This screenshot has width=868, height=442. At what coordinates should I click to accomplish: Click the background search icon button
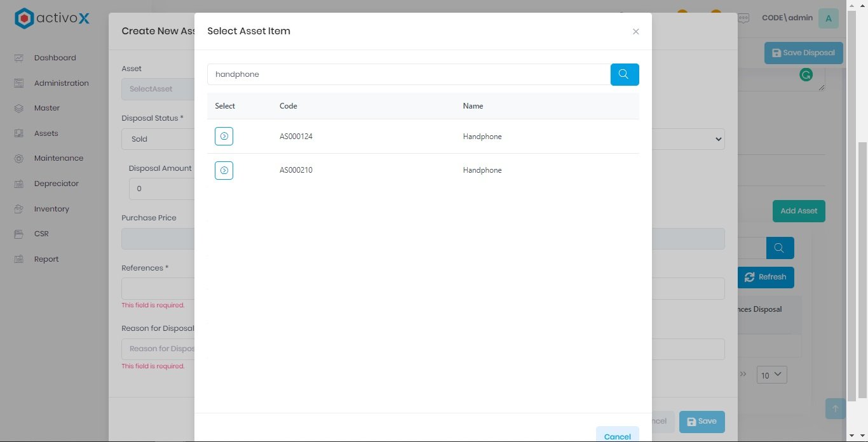pos(780,248)
